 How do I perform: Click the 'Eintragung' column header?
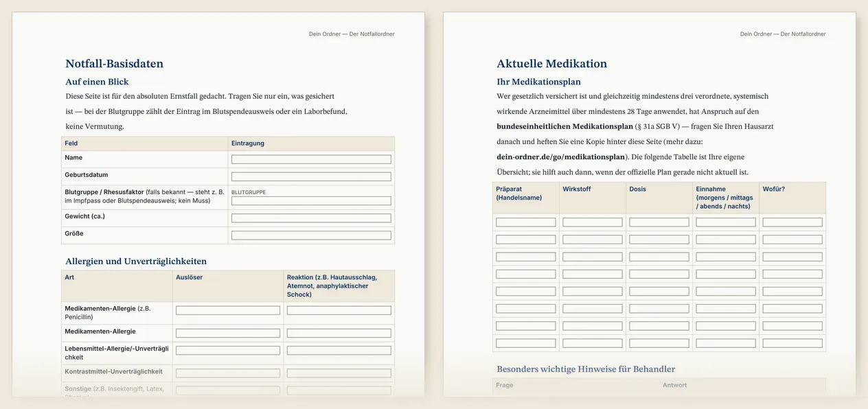248,143
